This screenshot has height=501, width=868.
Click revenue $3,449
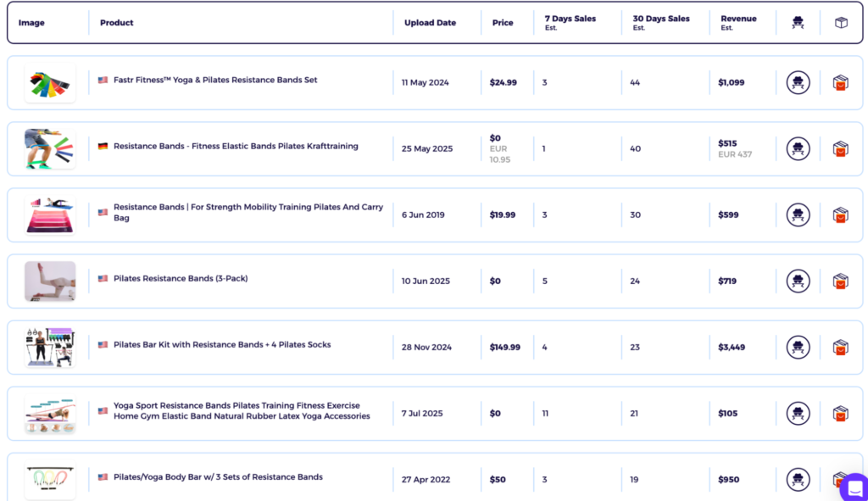click(x=732, y=347)
